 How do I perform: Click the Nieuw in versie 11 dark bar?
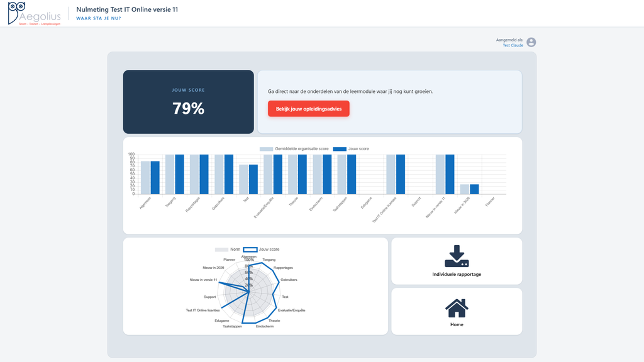450,175
